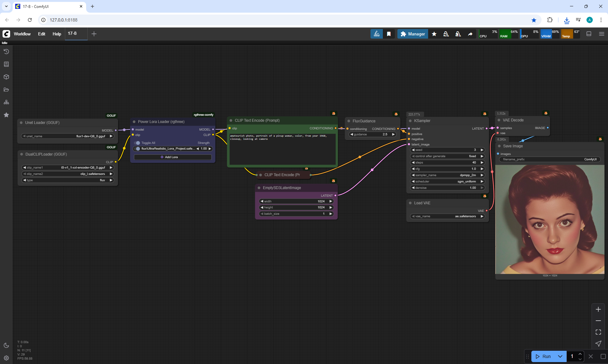Open the model library tree icon
608x364 pixels.
point(6,102)
